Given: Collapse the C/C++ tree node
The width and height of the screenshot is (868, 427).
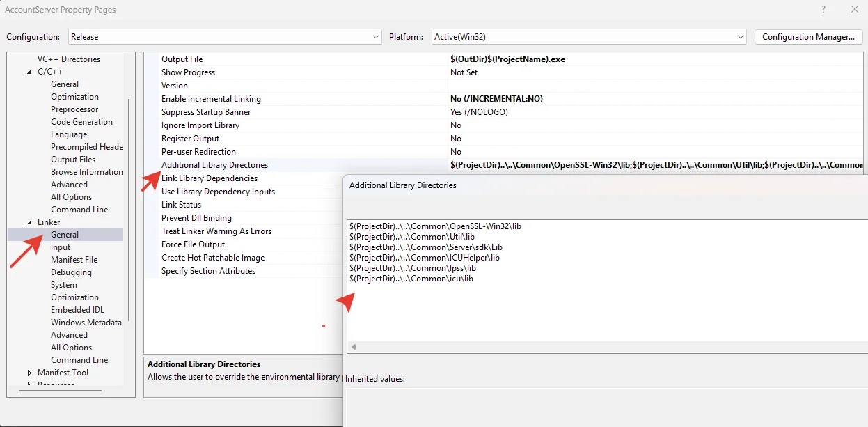Looking at the screenshot, I should coord(29,72).
